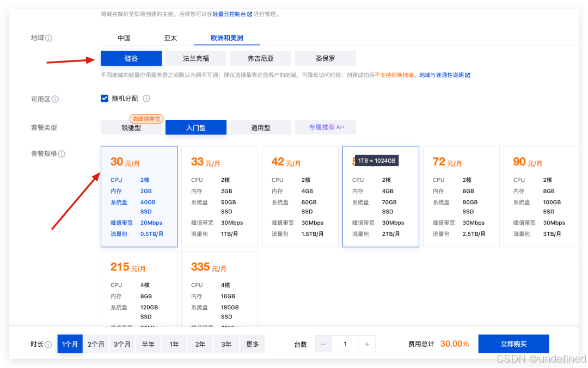Select the 42元/月 plan card

[x=300, y=196]
